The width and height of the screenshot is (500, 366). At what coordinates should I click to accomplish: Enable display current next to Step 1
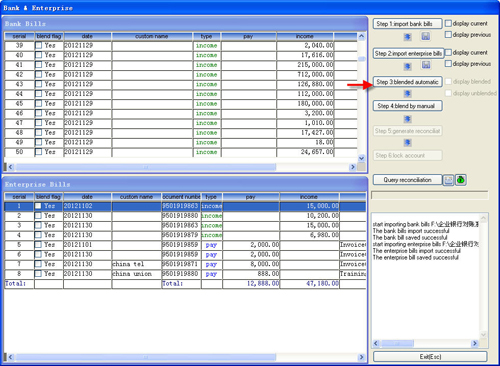[x=448, y=23]
